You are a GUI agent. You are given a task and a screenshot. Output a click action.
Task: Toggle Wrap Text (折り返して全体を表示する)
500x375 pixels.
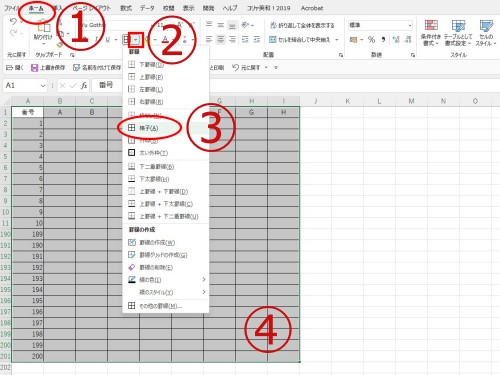pos(302,25)
